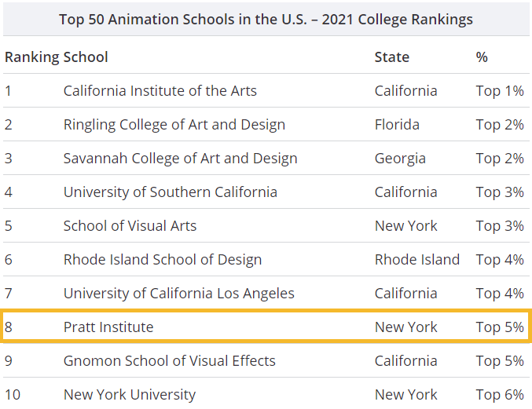Click the Top 6% percentage cell
This screenshot has width=532, height=409.
coord(499,395)
